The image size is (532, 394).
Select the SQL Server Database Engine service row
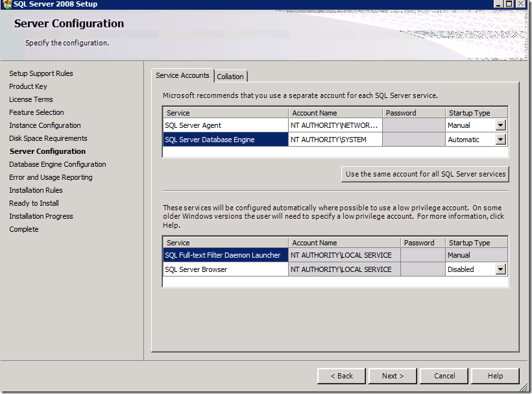[x=226, y=140]
